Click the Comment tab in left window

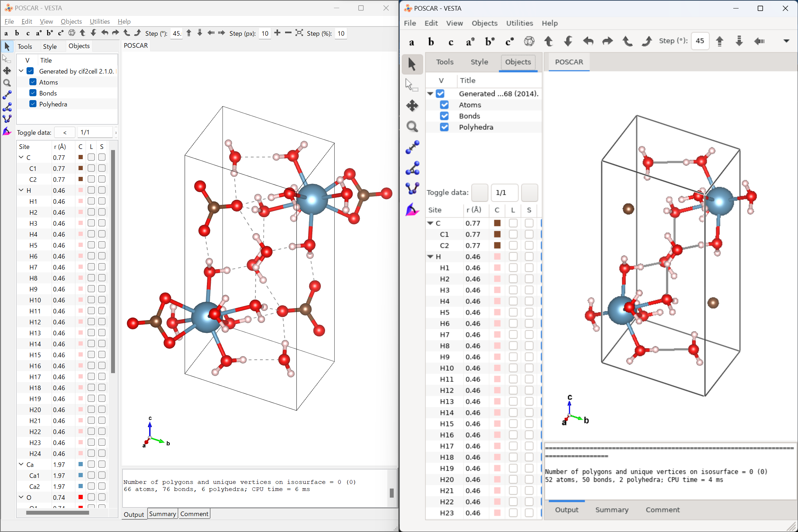click(194, 514)
